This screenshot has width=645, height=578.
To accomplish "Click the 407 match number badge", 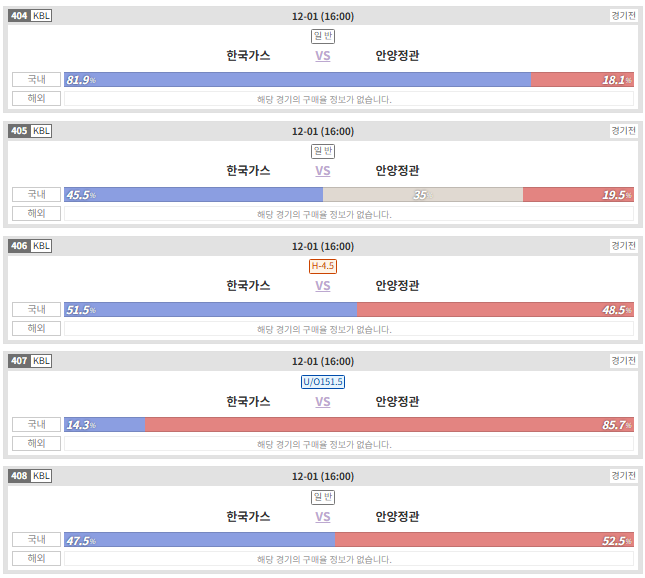I will (x=19, y=361).
